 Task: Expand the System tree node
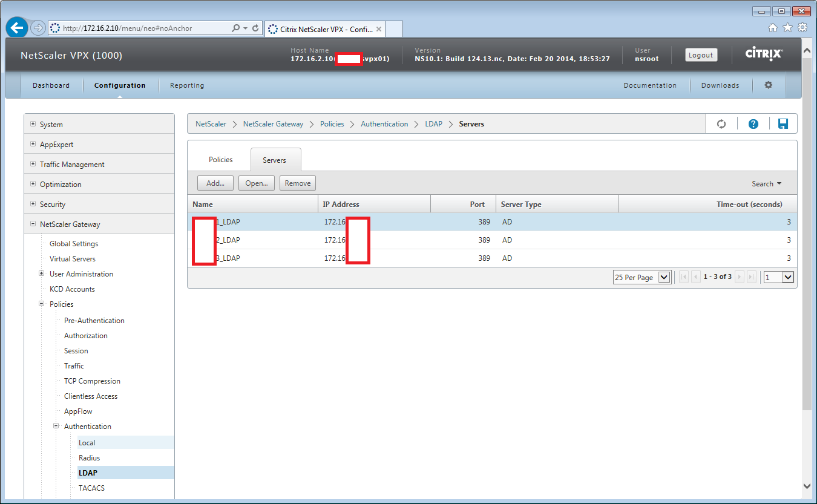33,124
